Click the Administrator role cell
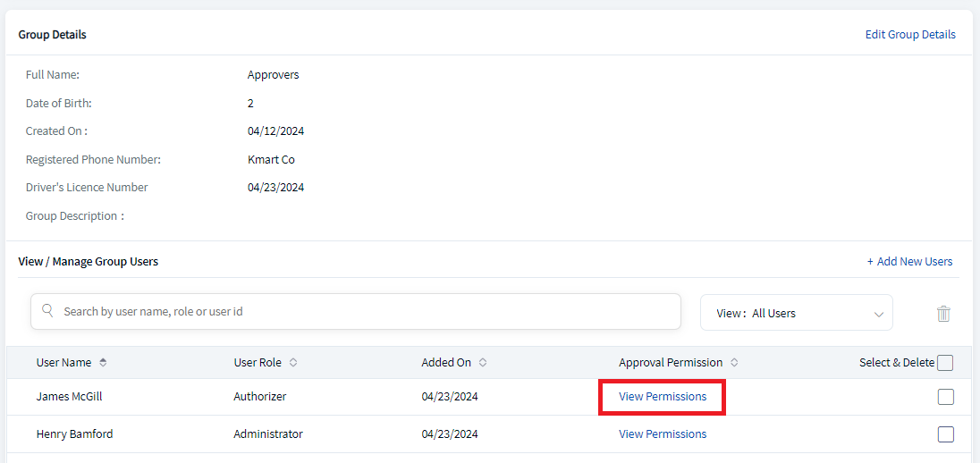 [268, 434]
